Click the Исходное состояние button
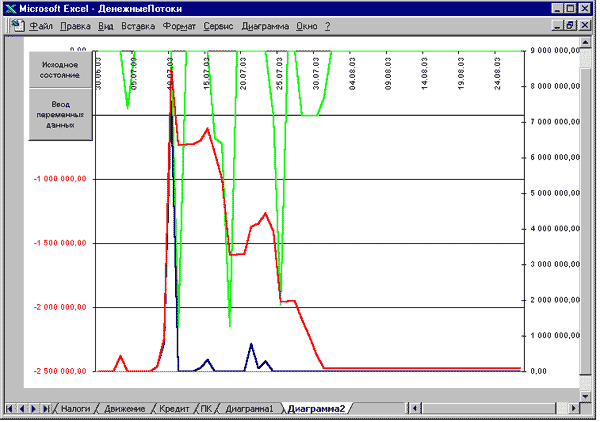 60,70
